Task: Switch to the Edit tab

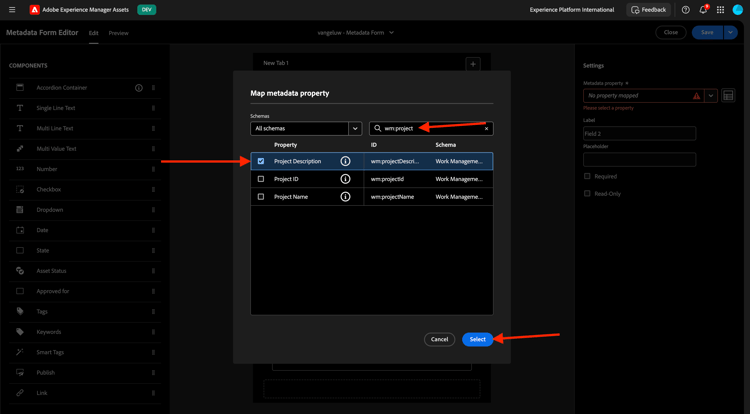Action: point(93,33)
